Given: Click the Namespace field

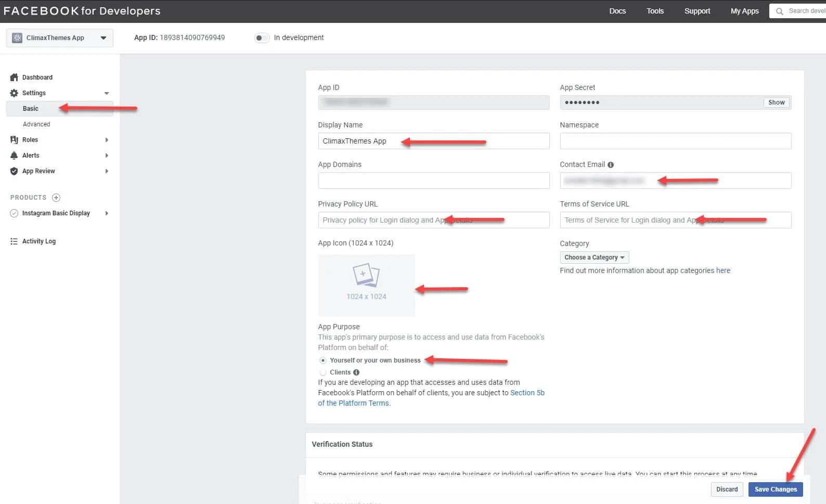Looking at the screenshot, I should [x=676, y=141].
